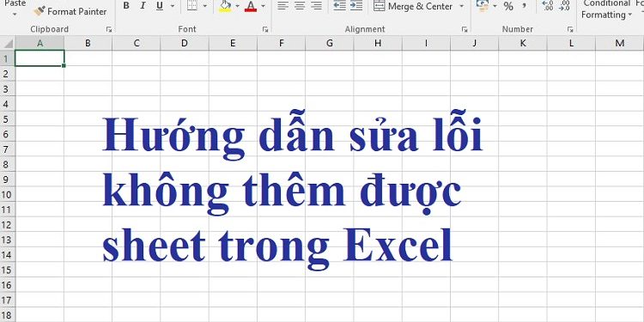Select column A header
The height and width of the screenshot is (322, 644).
39,43
